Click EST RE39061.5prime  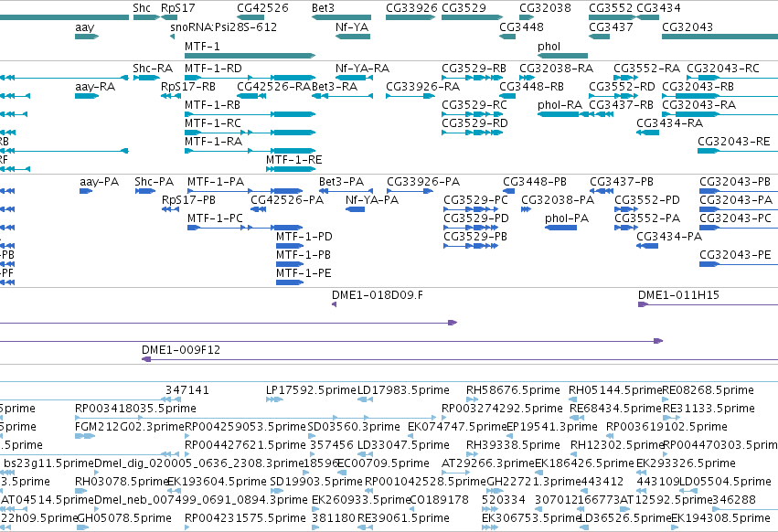click(x=365, y=527)
